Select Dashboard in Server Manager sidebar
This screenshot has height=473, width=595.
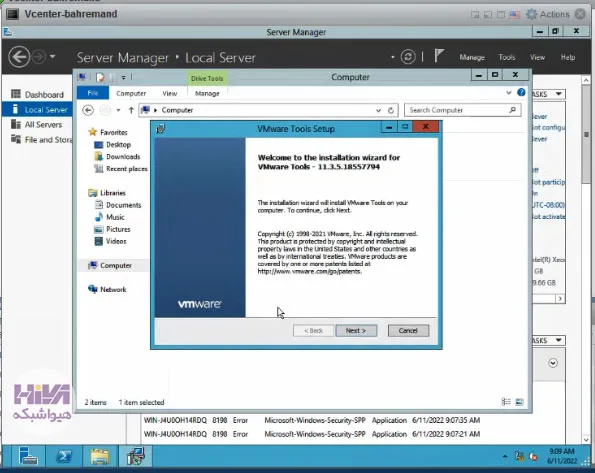point(37,94)
